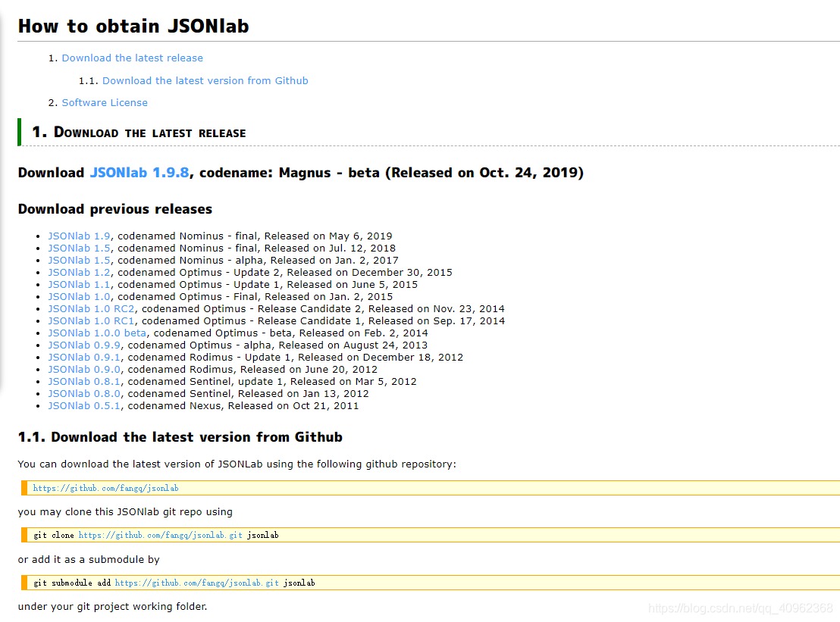This screenshot has height=622, width=840.
Task: Open 'Download the latest version from Github' contents link
Action: pyautogui.click(x=205, y=80)
